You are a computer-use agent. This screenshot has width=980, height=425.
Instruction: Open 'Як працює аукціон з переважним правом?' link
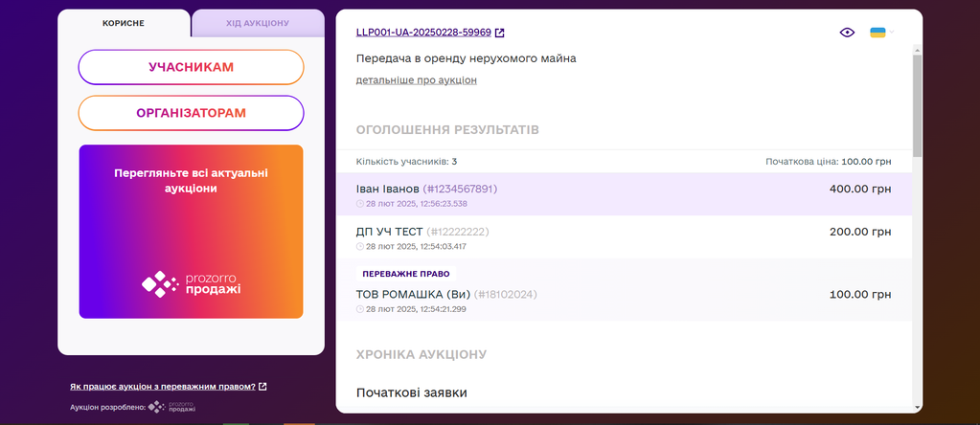[162, 387]
